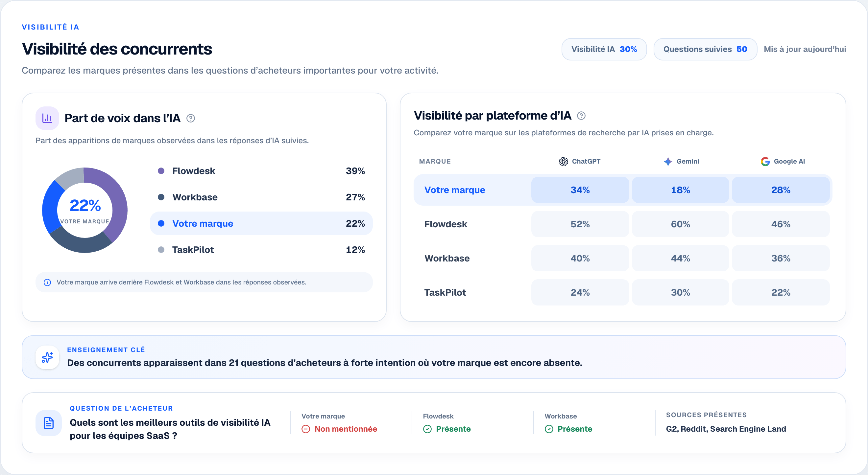The width and height of the screenshot is (868, 475).
Task: Click G2, Reddit, Search Engine Land sources
Action: click(726, 429)
